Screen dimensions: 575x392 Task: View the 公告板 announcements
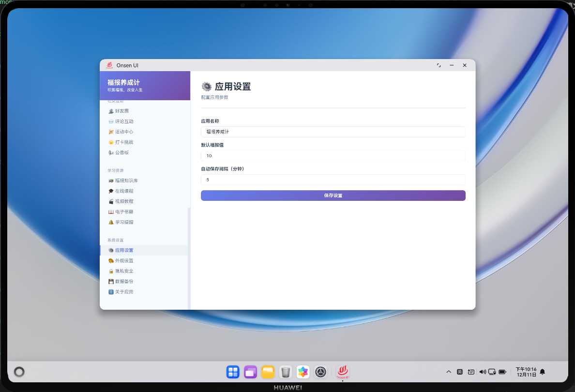tap(122, 152)
